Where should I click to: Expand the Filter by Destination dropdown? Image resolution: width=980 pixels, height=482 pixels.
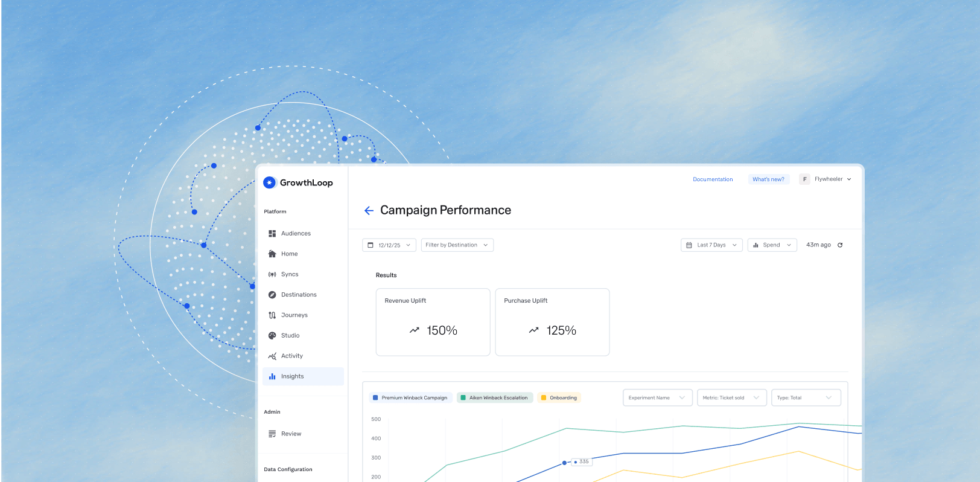pyautogui.click(x=457, y=245)
